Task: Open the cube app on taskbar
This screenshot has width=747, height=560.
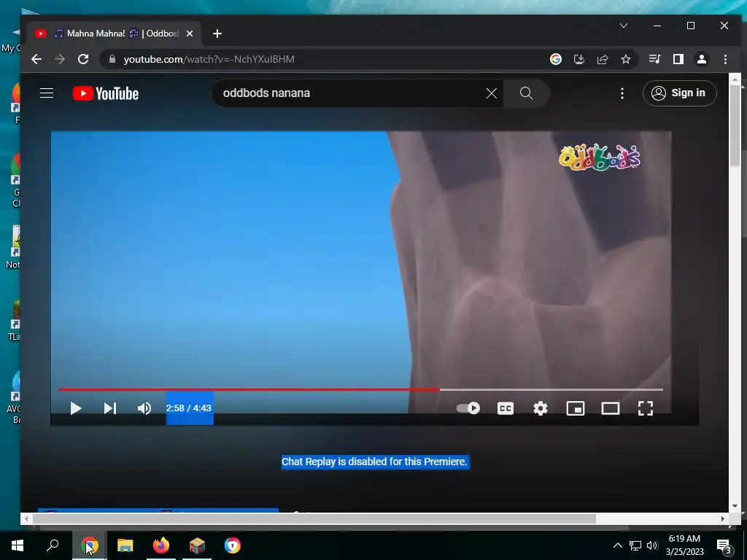Action: point(197,545)
